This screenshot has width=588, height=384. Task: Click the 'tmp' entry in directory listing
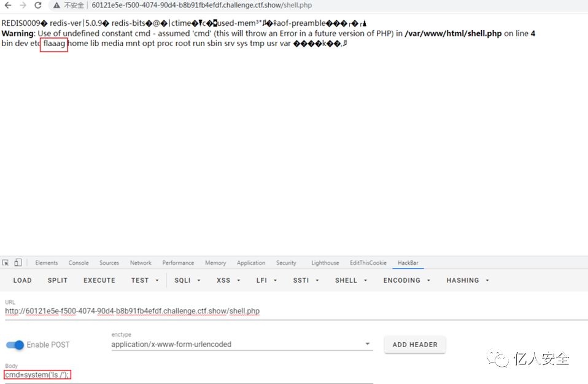pos(257,44)
